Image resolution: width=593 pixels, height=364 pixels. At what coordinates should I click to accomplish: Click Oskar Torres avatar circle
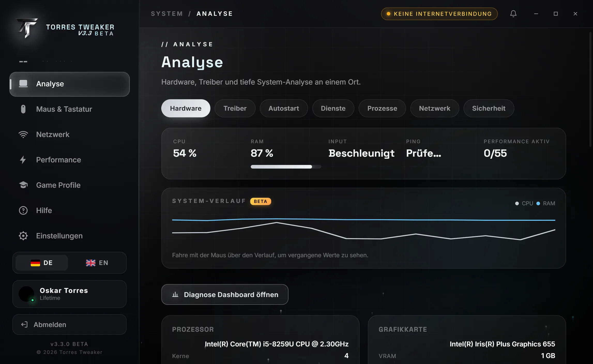tap(26, 294)
